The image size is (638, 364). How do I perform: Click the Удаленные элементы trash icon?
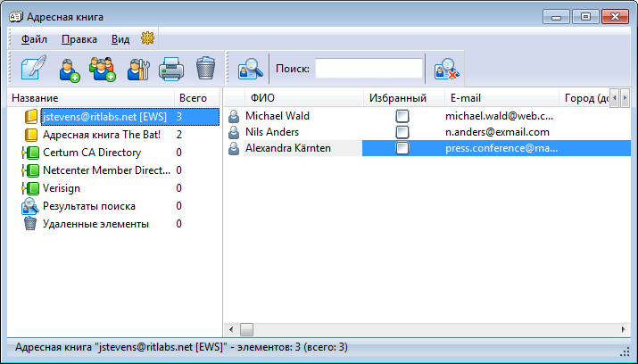pos(30,224)
